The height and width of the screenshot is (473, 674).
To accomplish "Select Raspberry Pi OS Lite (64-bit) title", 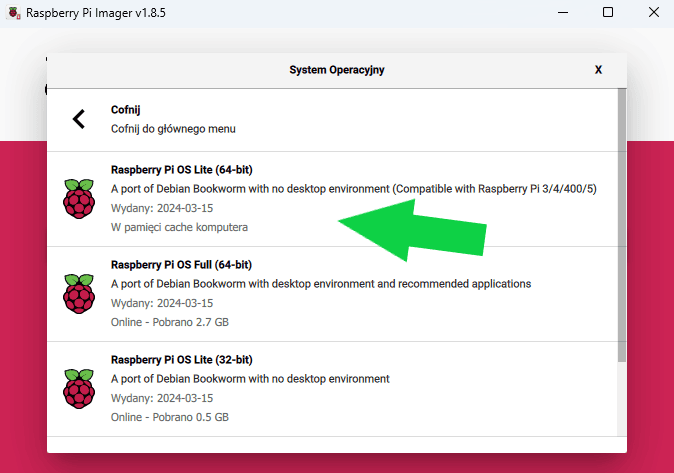I will [x=181, y=170].
